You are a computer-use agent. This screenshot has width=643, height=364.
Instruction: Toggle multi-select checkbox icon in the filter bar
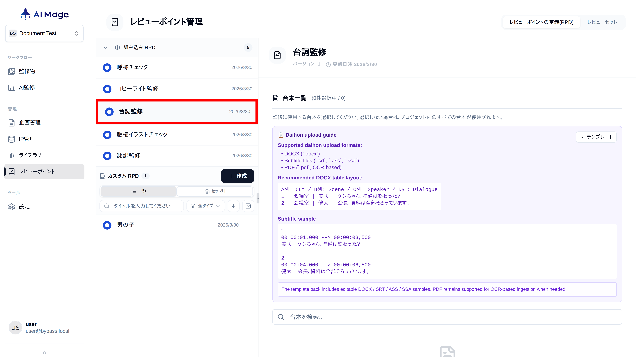(248, 206)
